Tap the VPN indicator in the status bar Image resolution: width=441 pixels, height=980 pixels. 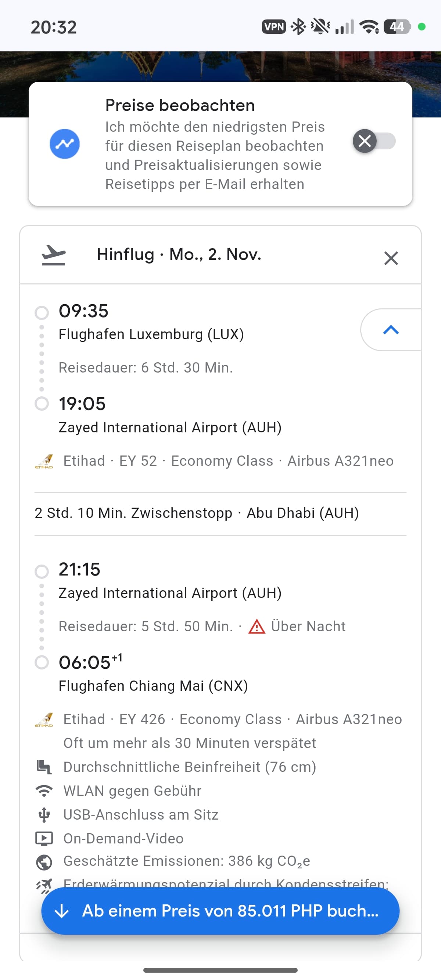tap(274, 27)
